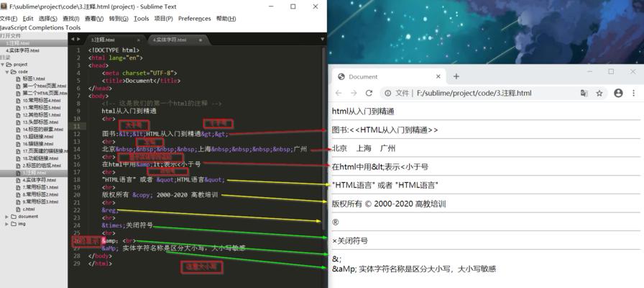
Task: Close the Document browser tab
Action: (438, 76)
